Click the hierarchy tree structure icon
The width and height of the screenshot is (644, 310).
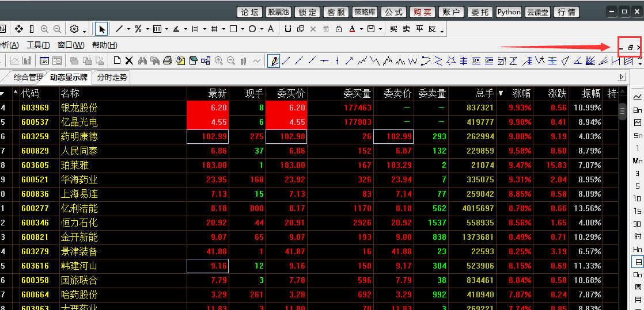pyautogui.click(x=206, y=61)
